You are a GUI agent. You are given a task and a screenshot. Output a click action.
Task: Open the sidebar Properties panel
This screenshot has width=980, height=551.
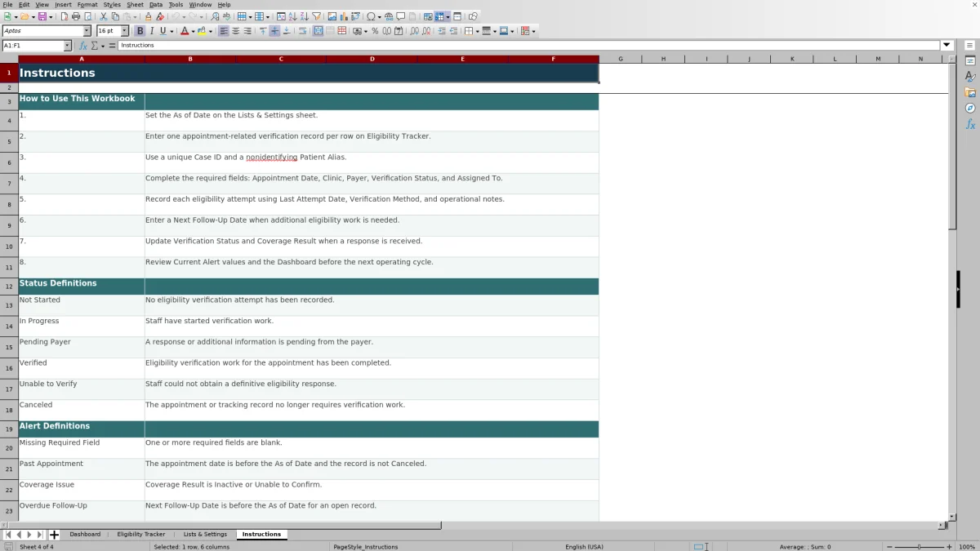[970, 61]
